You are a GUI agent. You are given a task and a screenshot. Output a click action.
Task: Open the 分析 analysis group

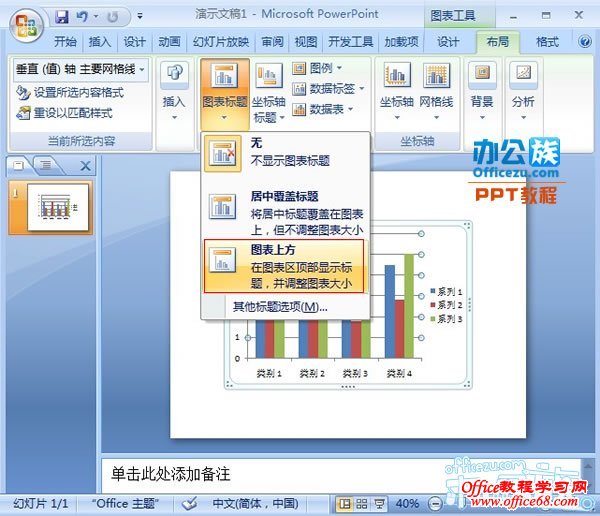coord(523,91)
